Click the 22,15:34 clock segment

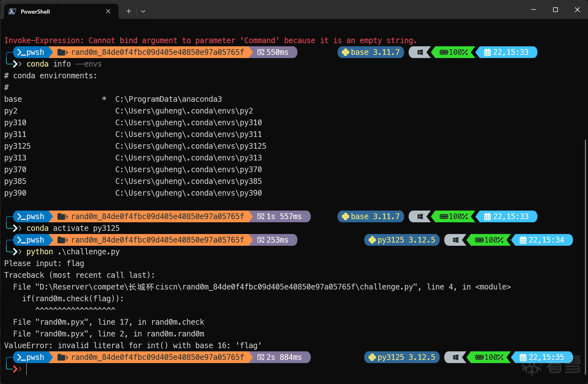543,240
